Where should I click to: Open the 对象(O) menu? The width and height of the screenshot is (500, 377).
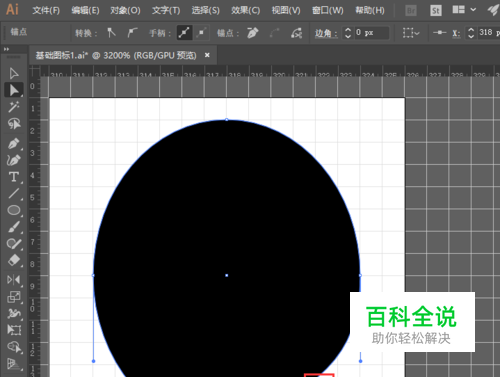coord(125,10)
